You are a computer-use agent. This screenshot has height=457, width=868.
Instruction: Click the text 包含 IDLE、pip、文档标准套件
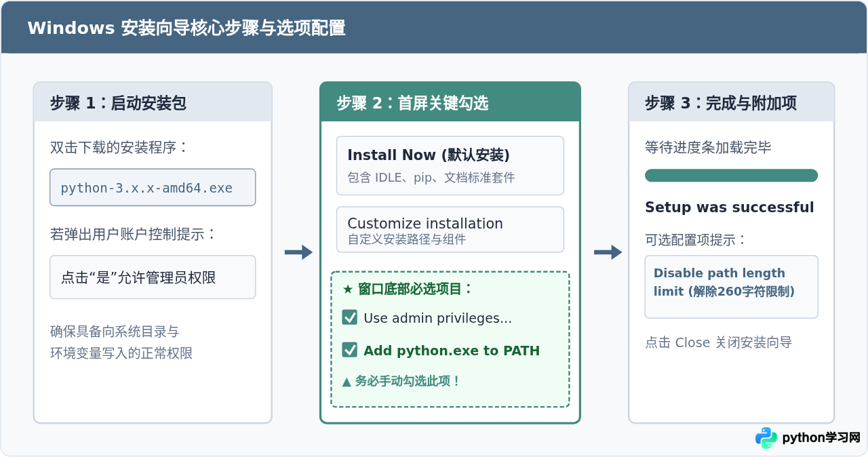[x=431, y=178]
